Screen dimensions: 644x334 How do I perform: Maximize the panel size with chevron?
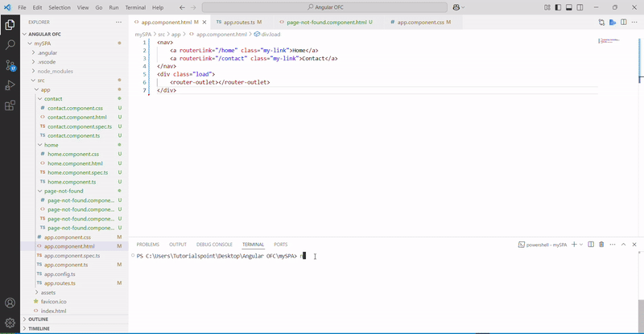[x=623, y=245]
